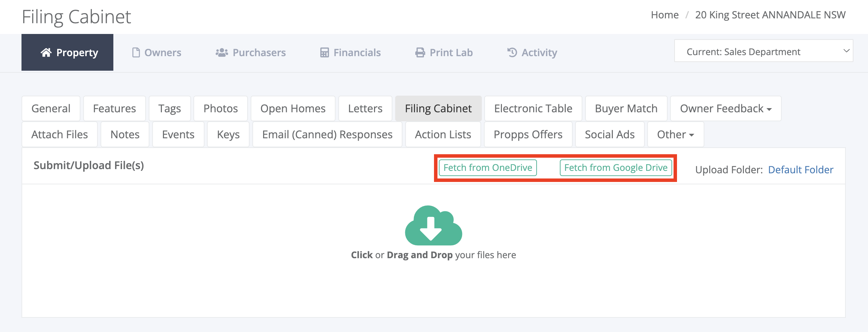Open the Current: Sales Department dropdown

764,51
